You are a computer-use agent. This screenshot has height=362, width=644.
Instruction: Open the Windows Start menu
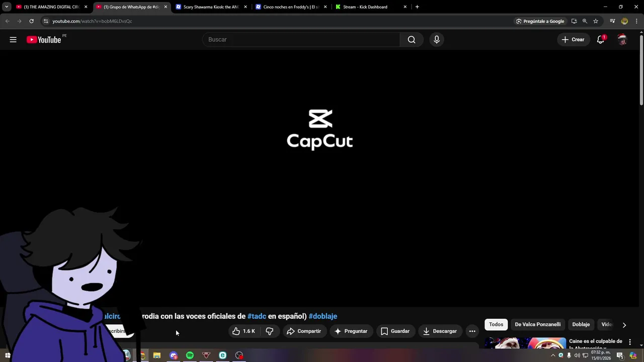tap(8, 355)
